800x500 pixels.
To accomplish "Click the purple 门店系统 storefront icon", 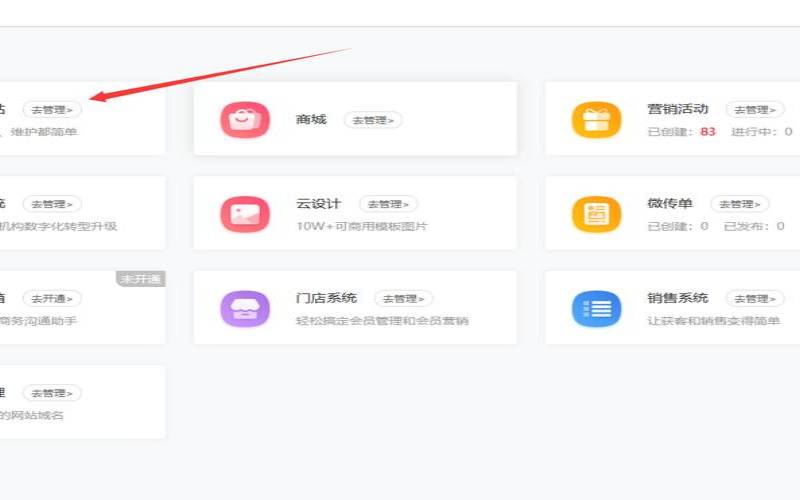I will pos(245,309).
